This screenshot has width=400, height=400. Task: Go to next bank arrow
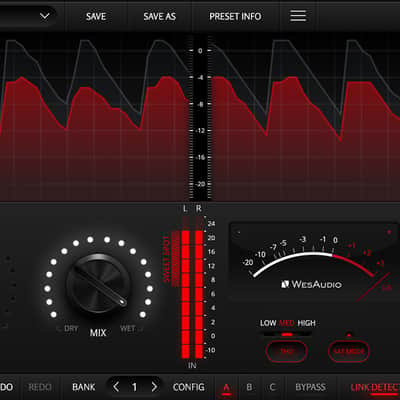coord(154,387)
